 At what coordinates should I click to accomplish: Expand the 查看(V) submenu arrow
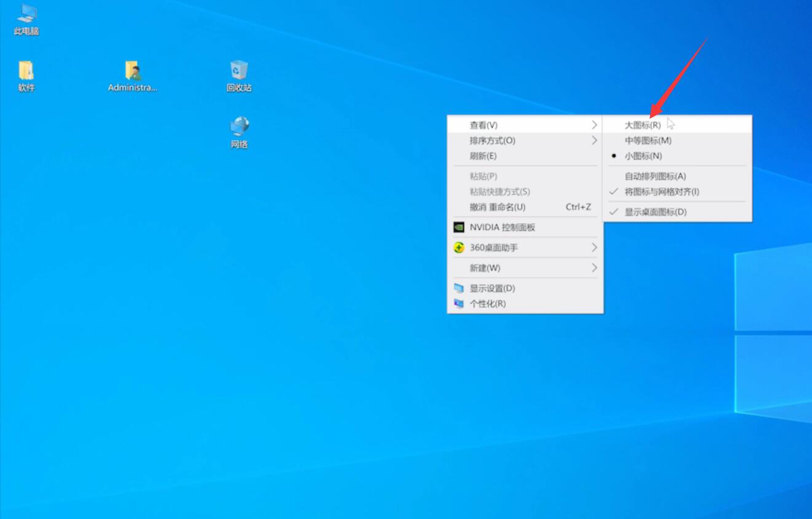594,125
